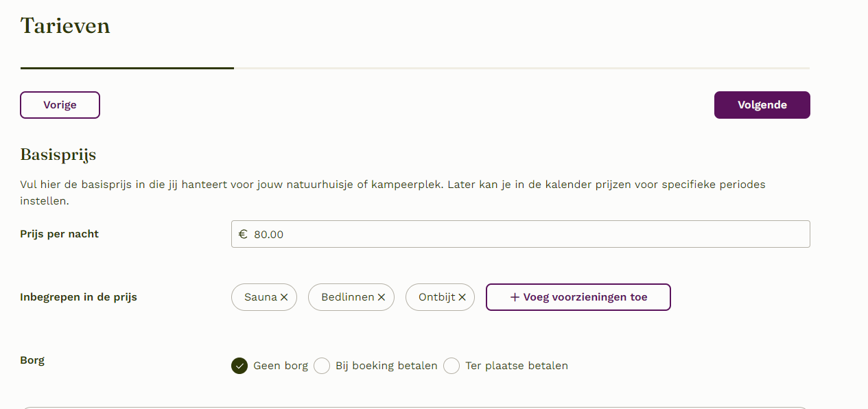The width and height of the screenshot is (868, 409).
Task: Select Ter plaatse betalen deposit option
Action: pyautogui.click(x=451, y=366)
